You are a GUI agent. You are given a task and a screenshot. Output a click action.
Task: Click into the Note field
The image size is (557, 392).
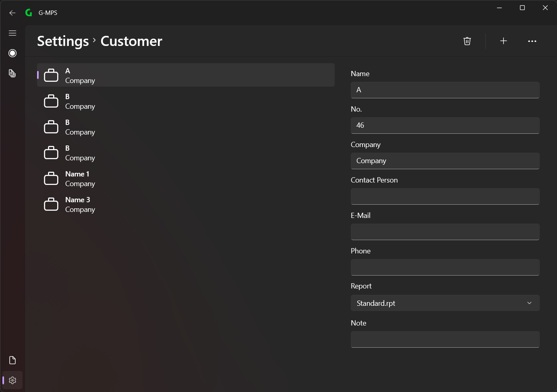point(445,340)
